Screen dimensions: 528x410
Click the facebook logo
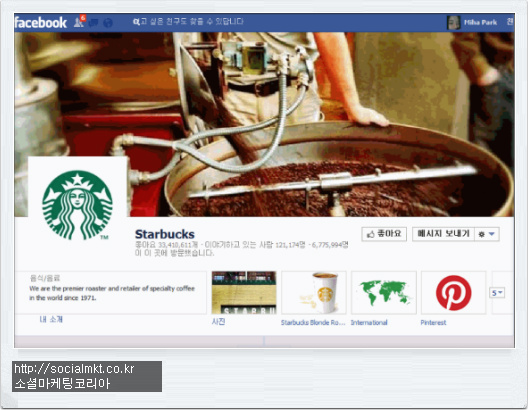coord(41,23)
